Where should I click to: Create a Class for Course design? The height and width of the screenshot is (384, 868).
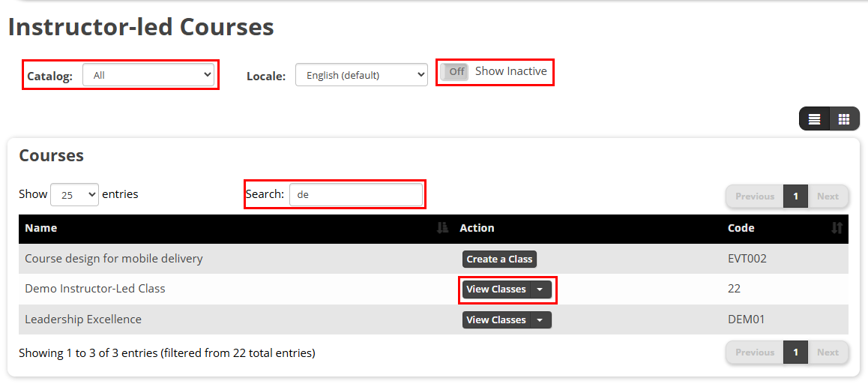click(499, 259)
